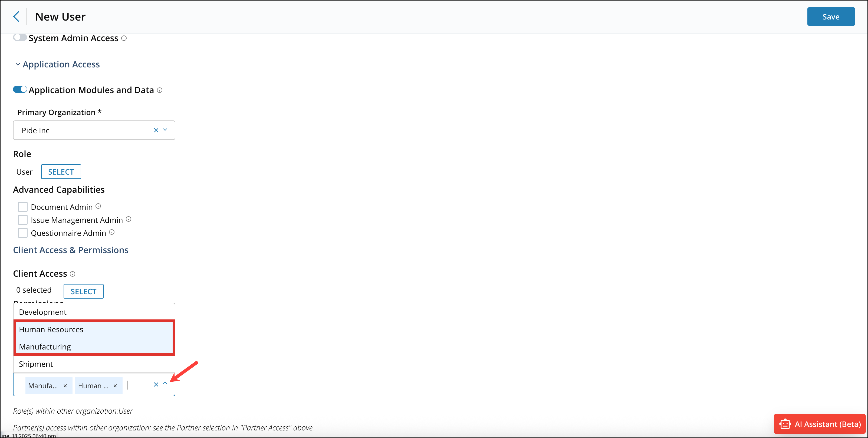Clear all selected permission tags
Image resolution: width=868 pixels, height=438 pixels.
pos(156,384)
